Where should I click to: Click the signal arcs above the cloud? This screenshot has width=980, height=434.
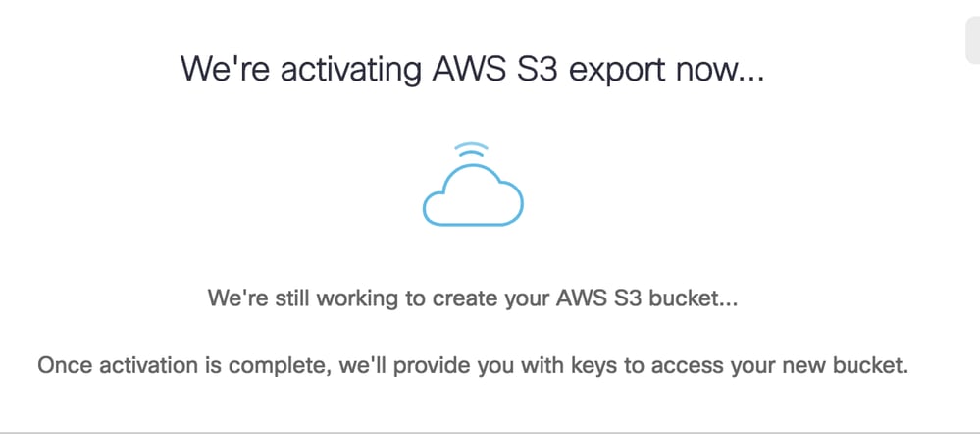pyautogui.click(x=473, y=151)
